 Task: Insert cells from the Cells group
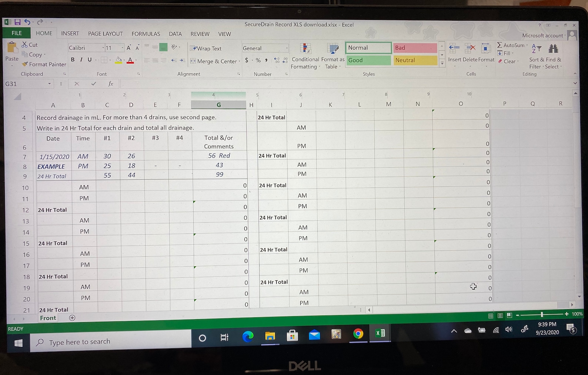pos(454,53)
